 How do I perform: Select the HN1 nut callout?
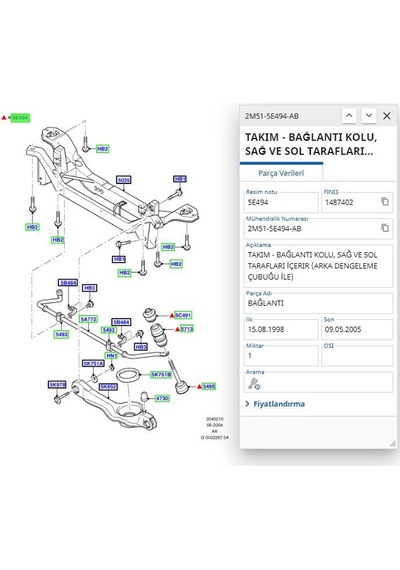(111, 356)
